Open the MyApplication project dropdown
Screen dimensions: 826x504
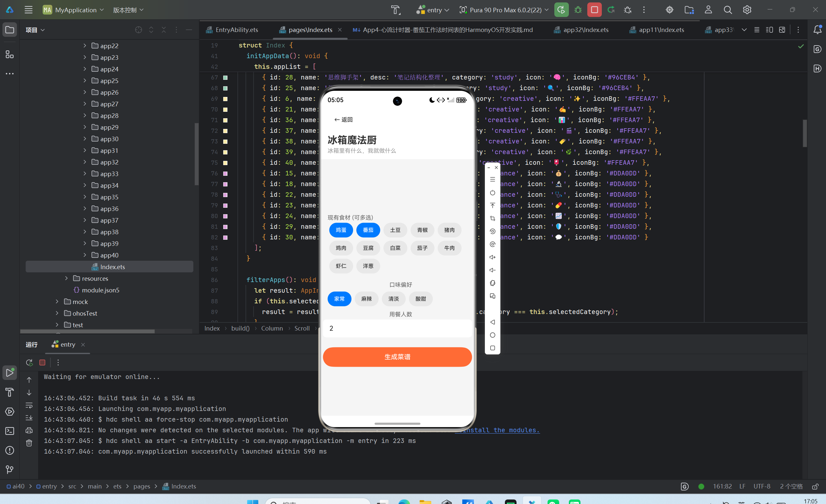73,10
